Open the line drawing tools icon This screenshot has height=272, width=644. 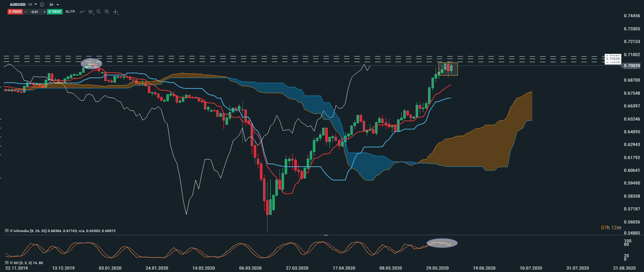[x=82, y=12]
